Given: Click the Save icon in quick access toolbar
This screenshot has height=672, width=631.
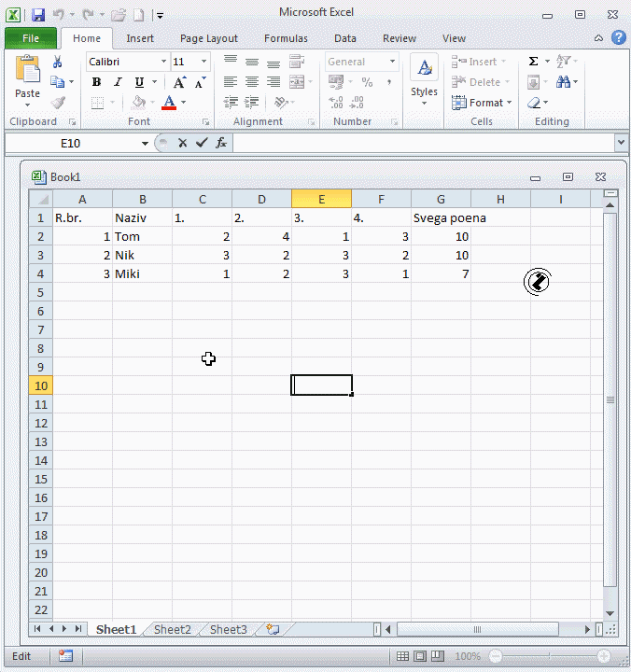Looking at the screenshot, I should [38, 15].
